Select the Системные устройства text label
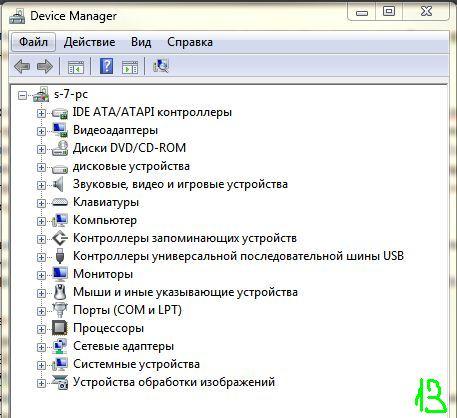 136,364
